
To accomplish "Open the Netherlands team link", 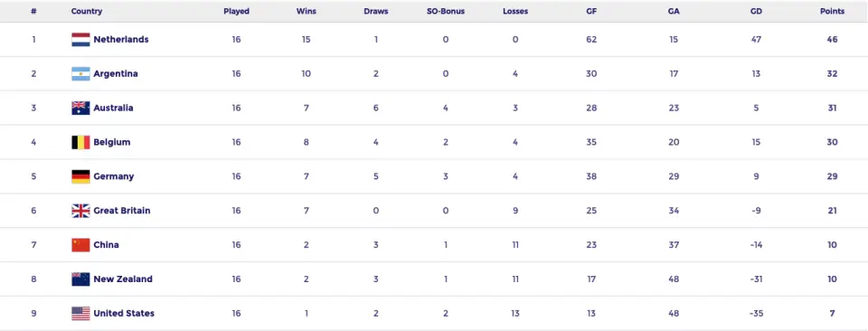I will [121, 39].
